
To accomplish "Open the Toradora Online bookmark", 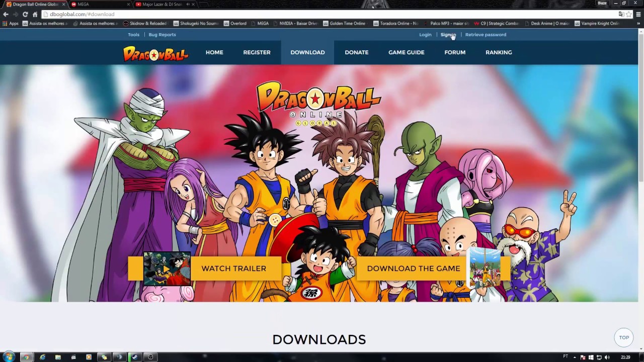I will (x=395, y=23).
